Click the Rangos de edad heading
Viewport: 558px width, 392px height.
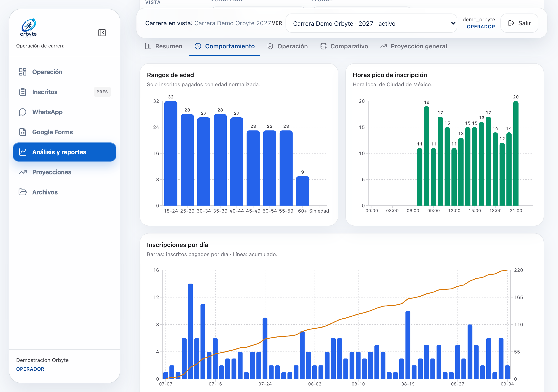pyautogui.click(x=170, y=75)
